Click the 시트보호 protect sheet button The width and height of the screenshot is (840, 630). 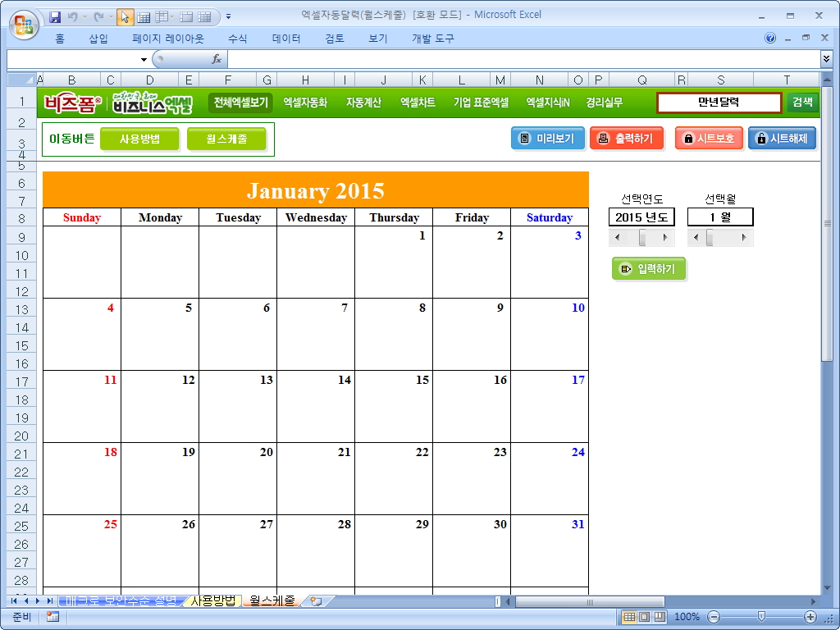tap(709, 138)
